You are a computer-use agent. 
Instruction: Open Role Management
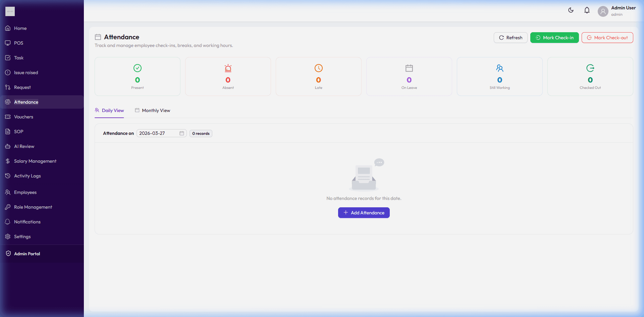33,207
